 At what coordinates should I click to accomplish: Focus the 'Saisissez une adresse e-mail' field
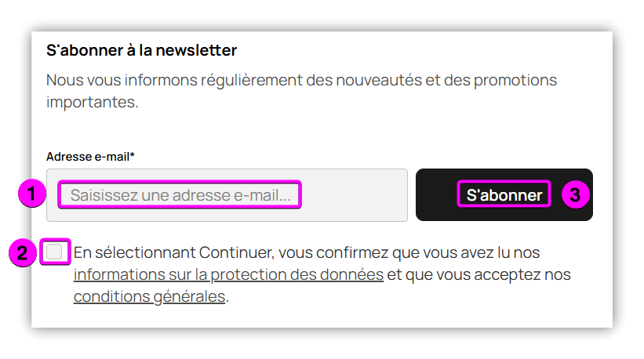click(180, 195)
